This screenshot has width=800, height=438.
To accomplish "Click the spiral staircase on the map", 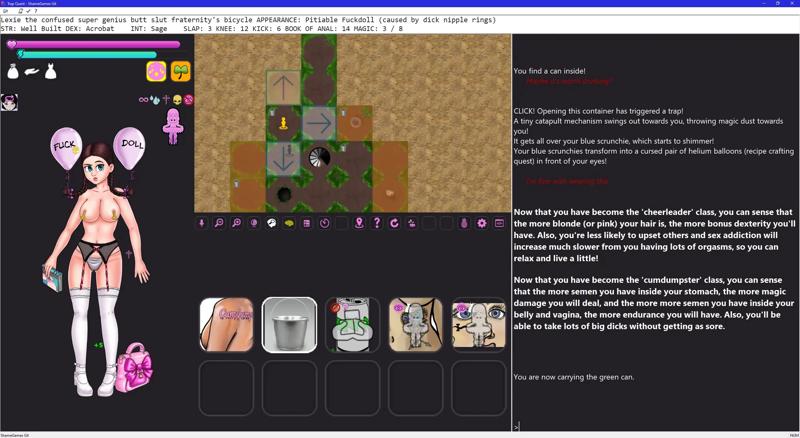I will tap(319, 158).
